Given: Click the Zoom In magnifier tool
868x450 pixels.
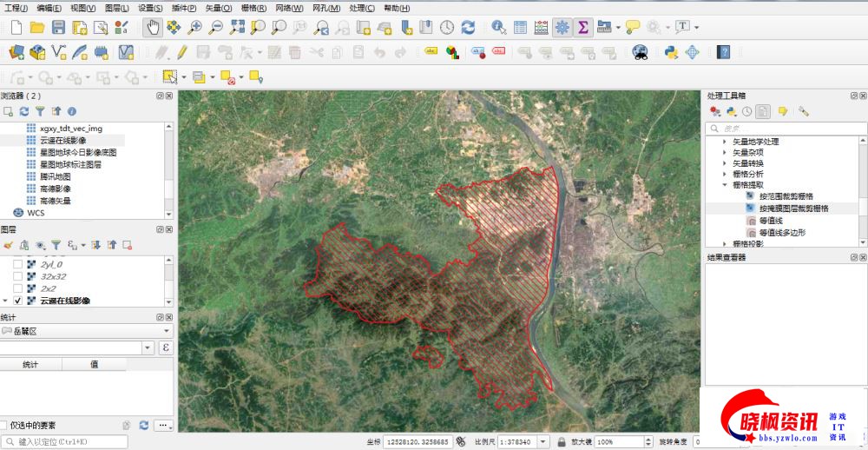Looking at the screenshot, I should point(194,27).
